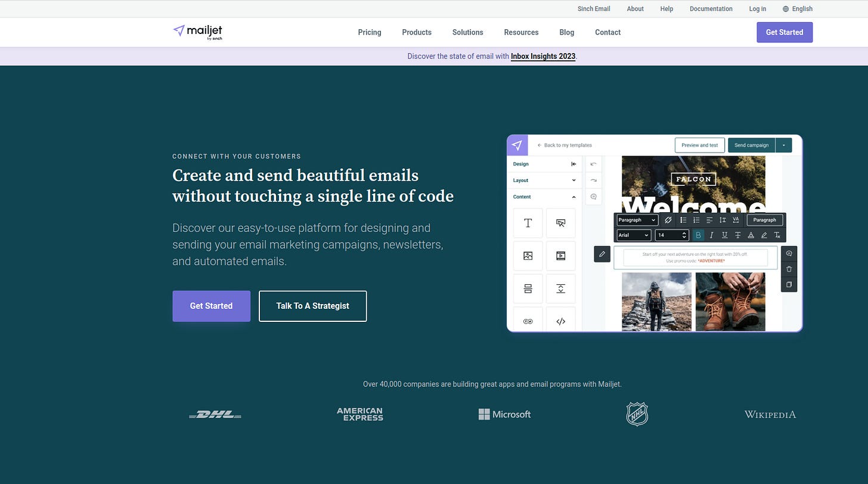
Task: Click the link icon in the text toolbar
Action: point(668,220)
